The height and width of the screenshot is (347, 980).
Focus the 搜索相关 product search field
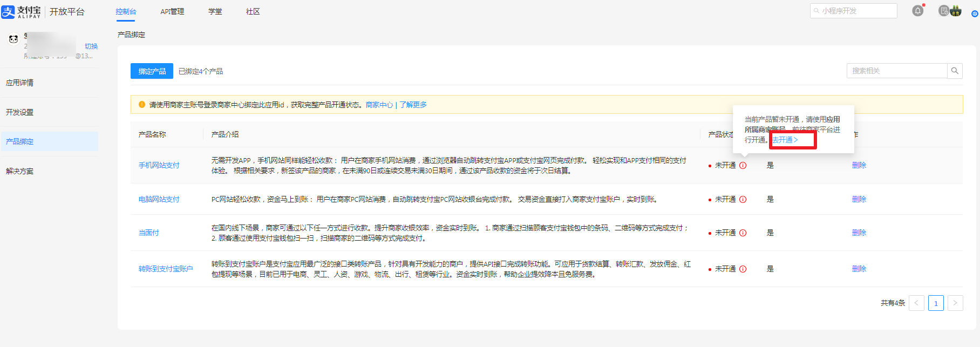point(897,71)
